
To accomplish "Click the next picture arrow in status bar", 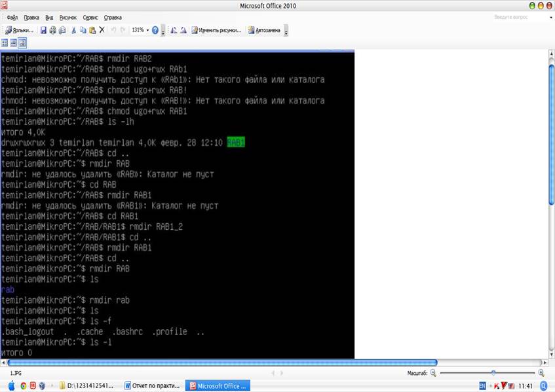I will [282, 373].
